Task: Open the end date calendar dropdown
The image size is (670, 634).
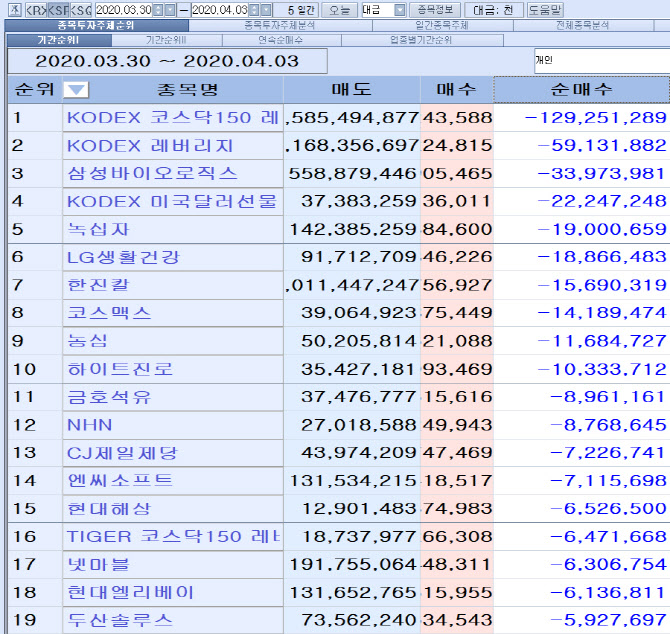Action: 266,9
